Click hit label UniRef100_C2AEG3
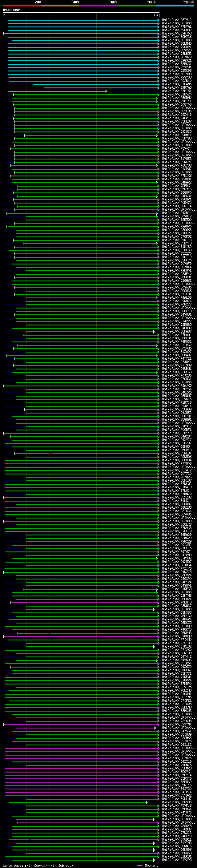This screenshot has height=868, width=197. click(177, 372)
